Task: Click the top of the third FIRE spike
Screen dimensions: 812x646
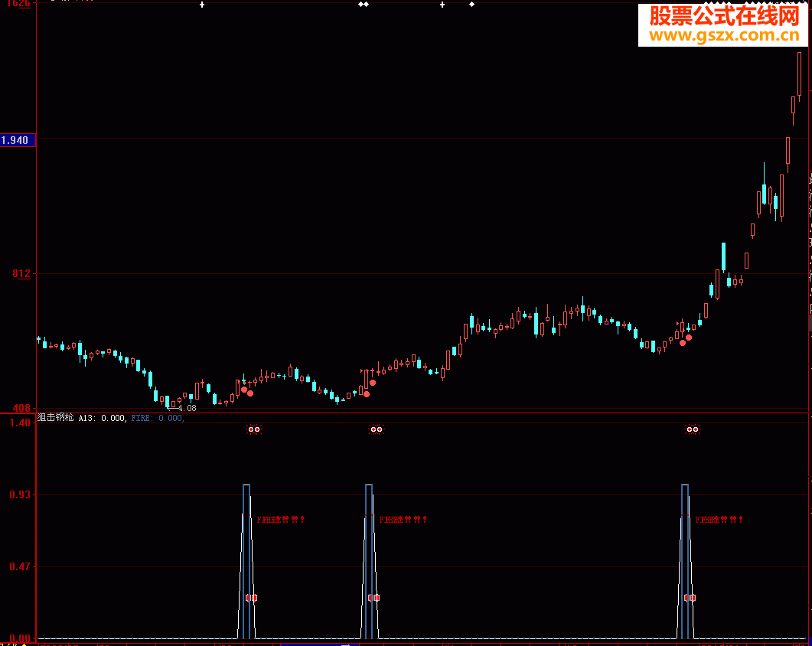Action: 685,485
